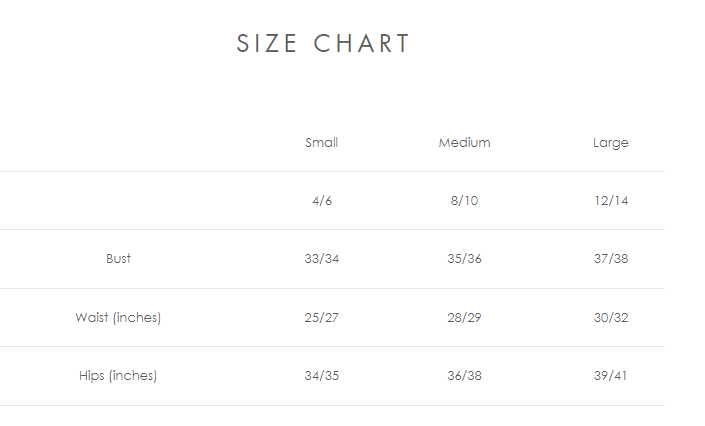Click the SIZE CHART heading
This screenshot has height=426, width=705.
tap(324, 44)
